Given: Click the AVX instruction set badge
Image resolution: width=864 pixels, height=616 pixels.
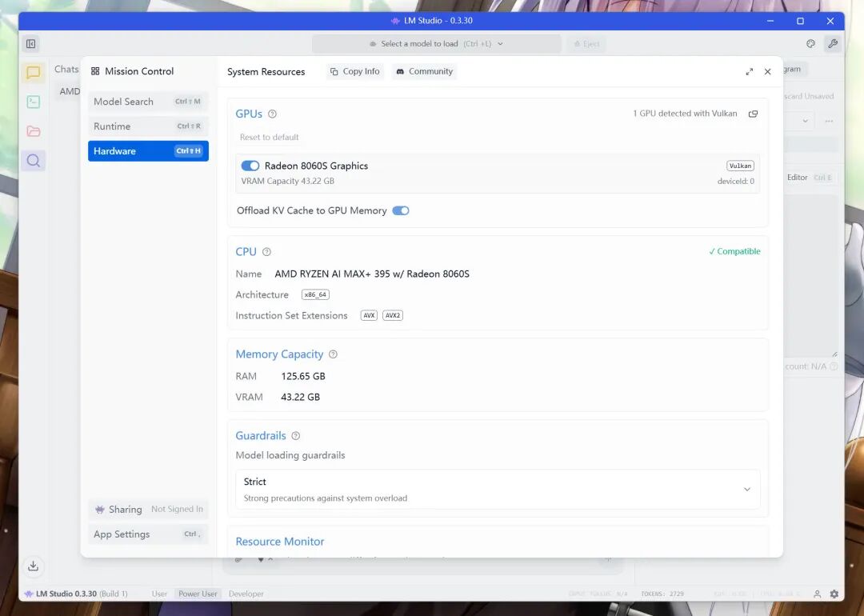Looking at the screenshot, I should (369, 316).
